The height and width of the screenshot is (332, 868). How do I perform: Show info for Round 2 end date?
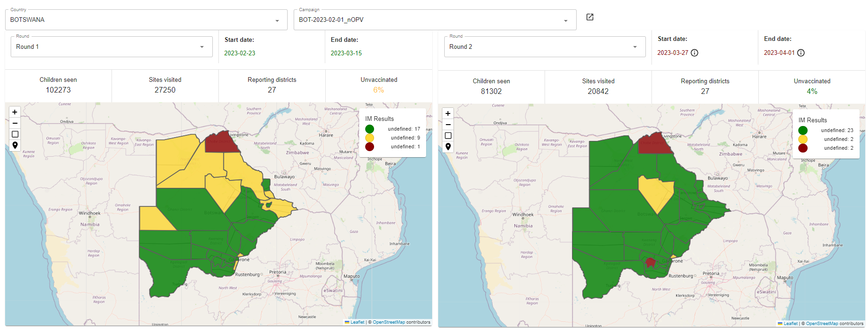click(x=801, y=53)
